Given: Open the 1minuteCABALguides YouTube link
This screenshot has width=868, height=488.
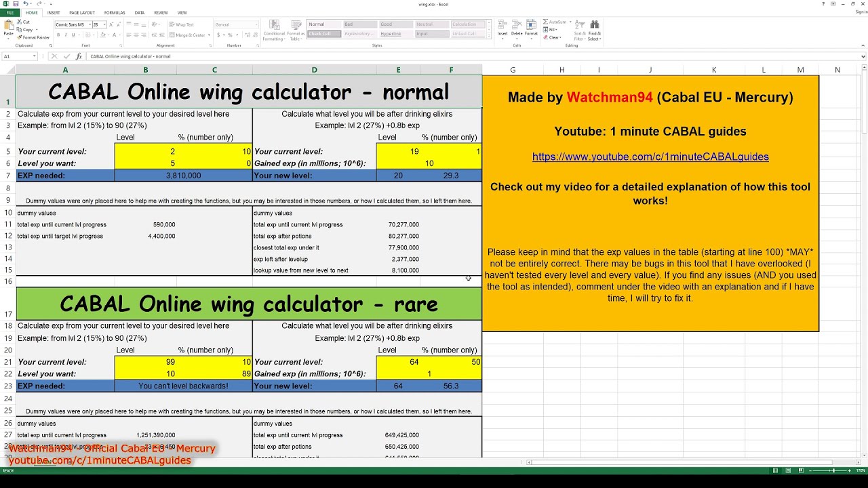Looking at the screenshot, I should tap(650, 157).
